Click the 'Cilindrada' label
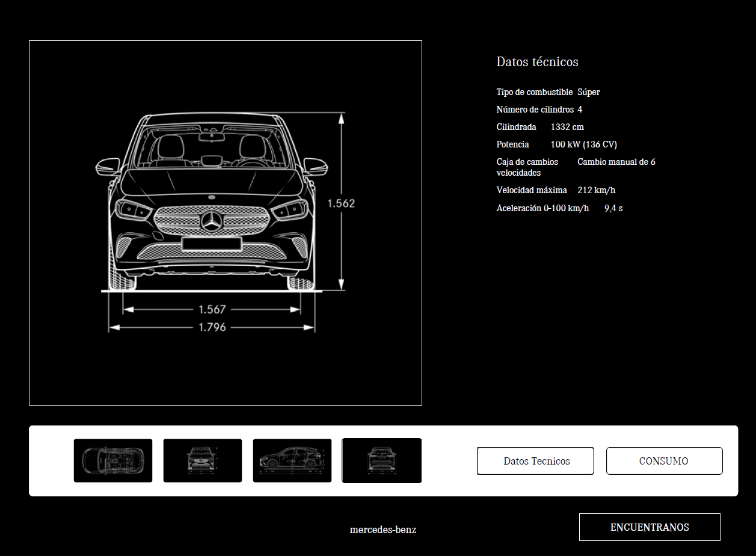 [516, 127]
